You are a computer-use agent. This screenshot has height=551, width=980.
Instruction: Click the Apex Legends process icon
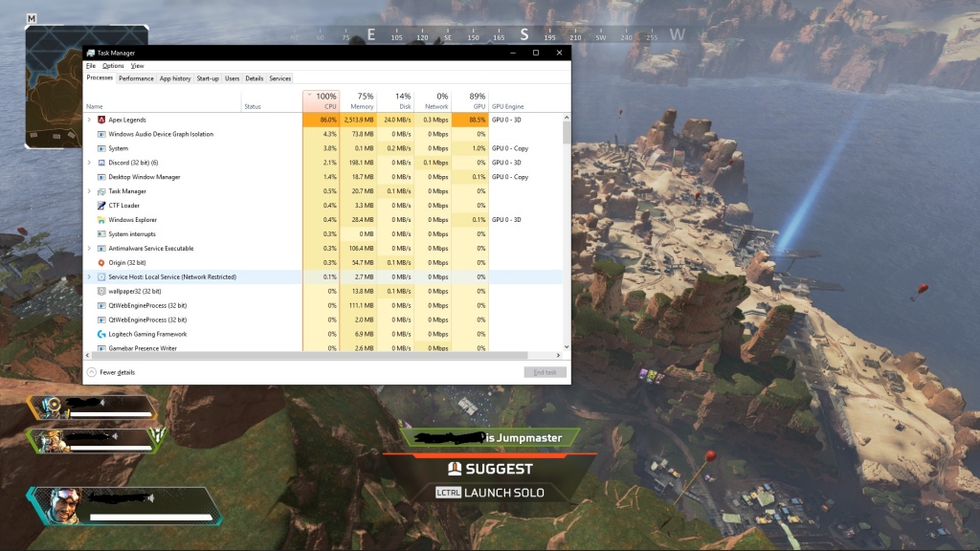tap(101, 121)
